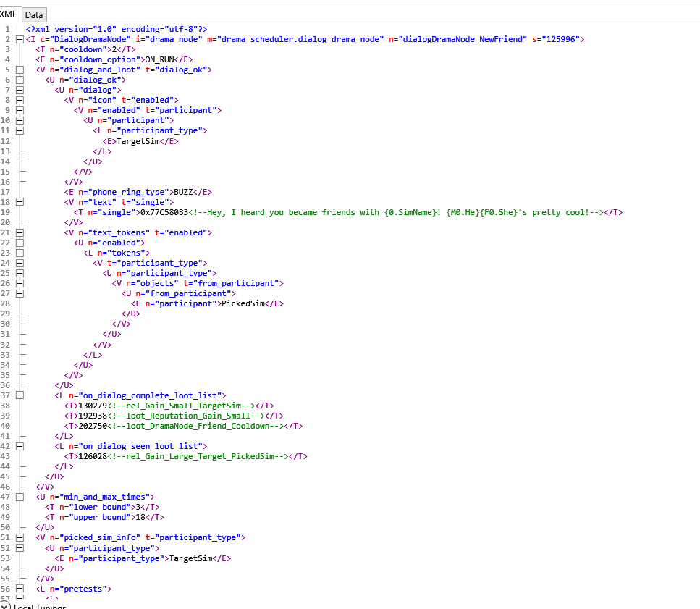The height and width of the screenshot is (609, 700).
Task: Click the s="125996" instance attribute
Action: 555,39
